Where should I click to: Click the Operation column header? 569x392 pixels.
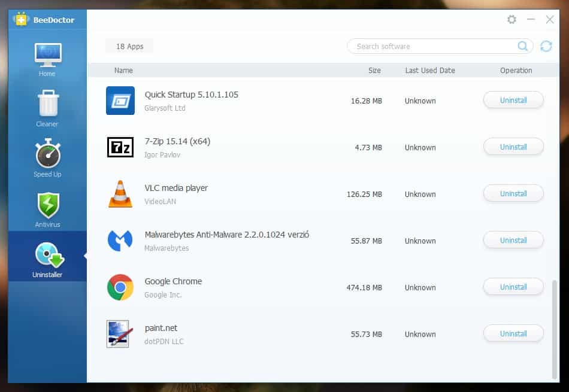pyautogui.click(x=516, y=71)
